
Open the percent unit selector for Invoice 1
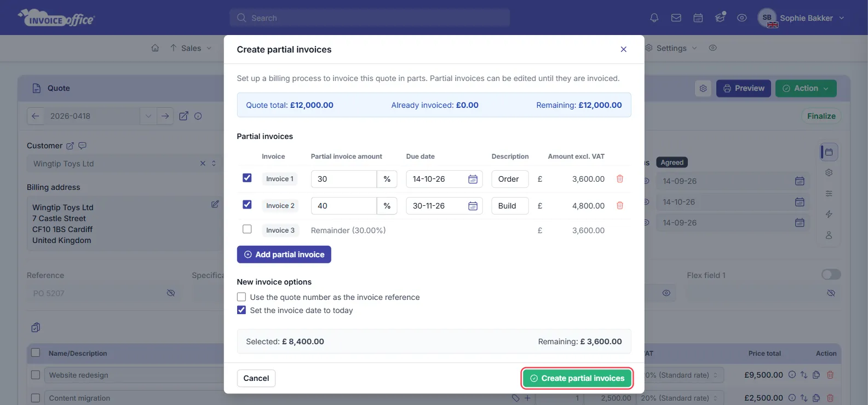click(x=387, y=179)
